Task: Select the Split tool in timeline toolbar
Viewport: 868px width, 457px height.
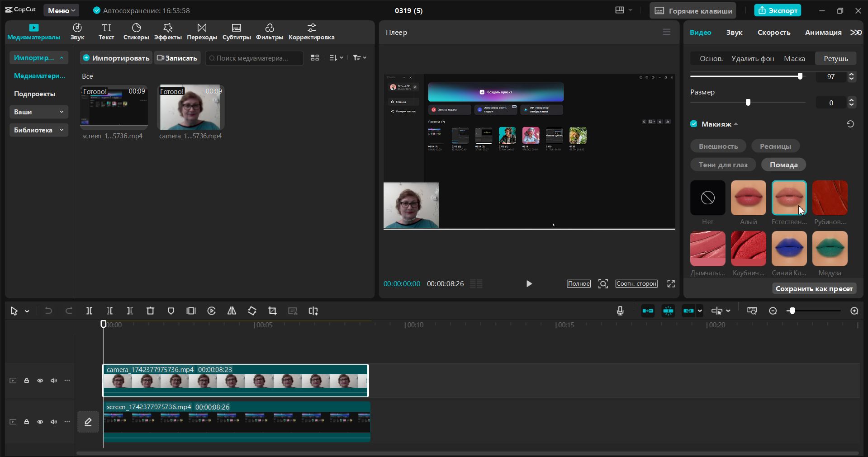Action: pos(89,311)
